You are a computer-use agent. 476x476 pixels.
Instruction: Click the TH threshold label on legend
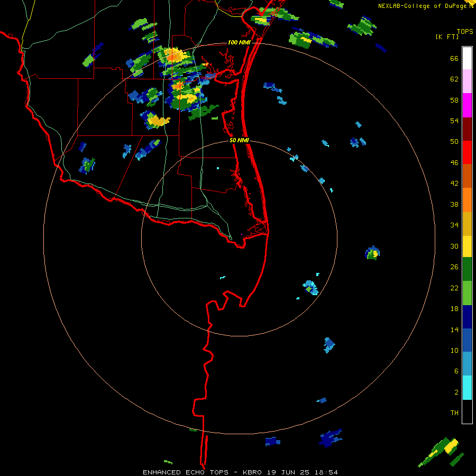[x=454, y=413]
